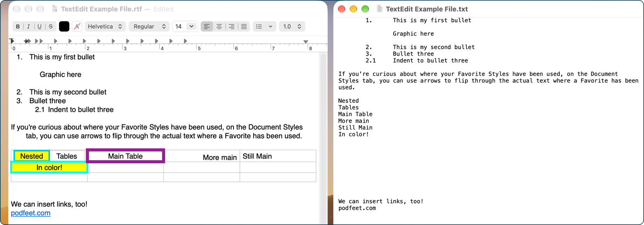Click the yellow Nested table cell
This screenshot has height=225, width=644.
31,156
